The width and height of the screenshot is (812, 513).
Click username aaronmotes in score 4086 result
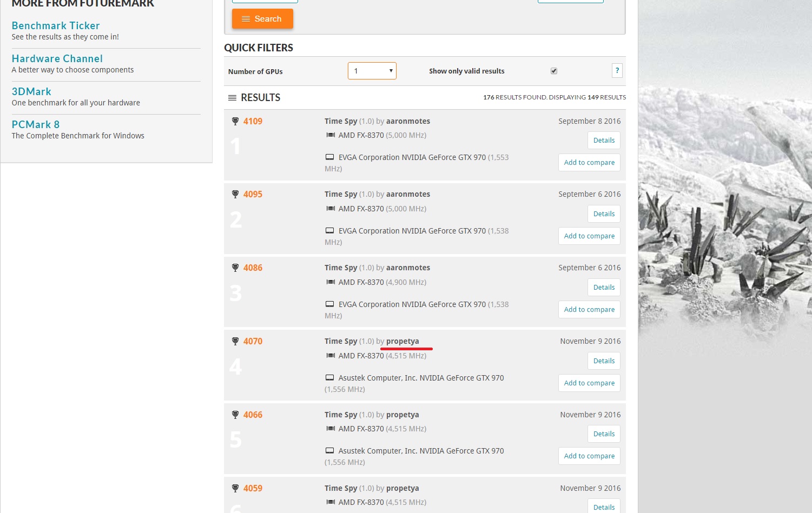pyautogui.click(x=408, y=268)
